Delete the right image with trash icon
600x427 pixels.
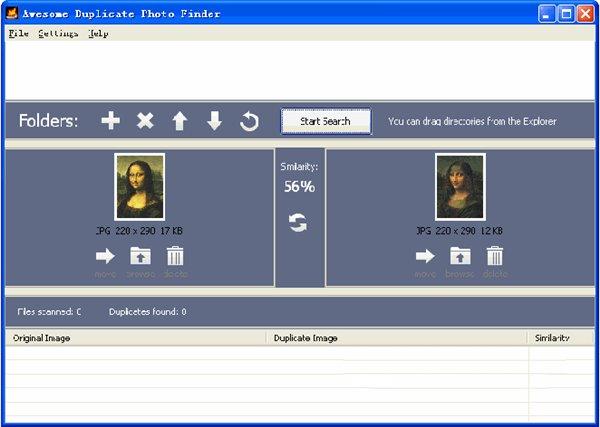(x=495, y=256)
